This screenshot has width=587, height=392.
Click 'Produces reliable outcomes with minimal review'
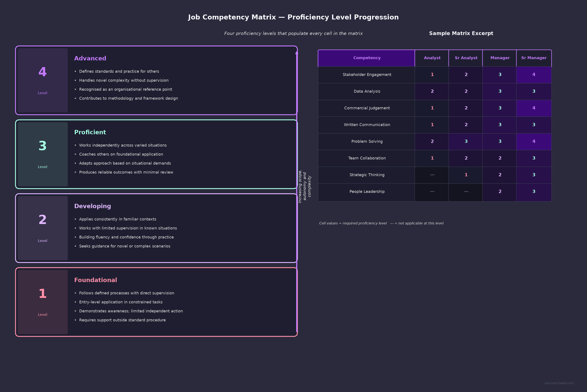[126, 172]
